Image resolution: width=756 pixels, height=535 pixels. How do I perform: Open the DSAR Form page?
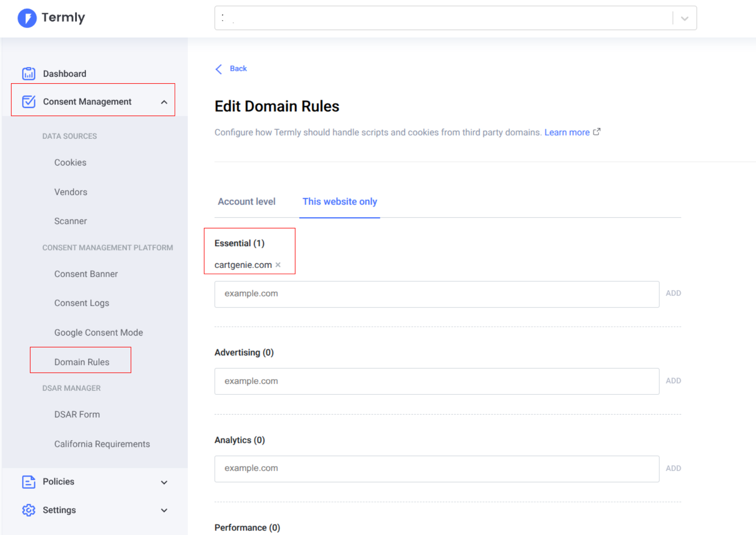click(x=77, y=415)
